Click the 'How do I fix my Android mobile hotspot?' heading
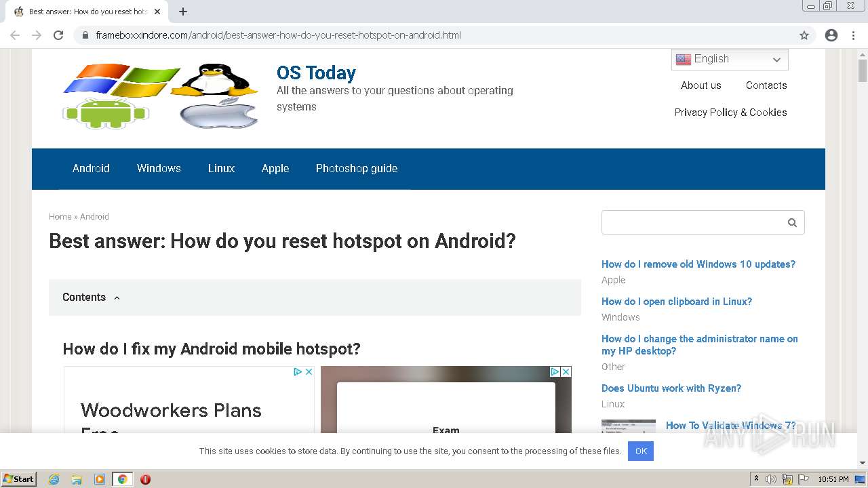 212,349
